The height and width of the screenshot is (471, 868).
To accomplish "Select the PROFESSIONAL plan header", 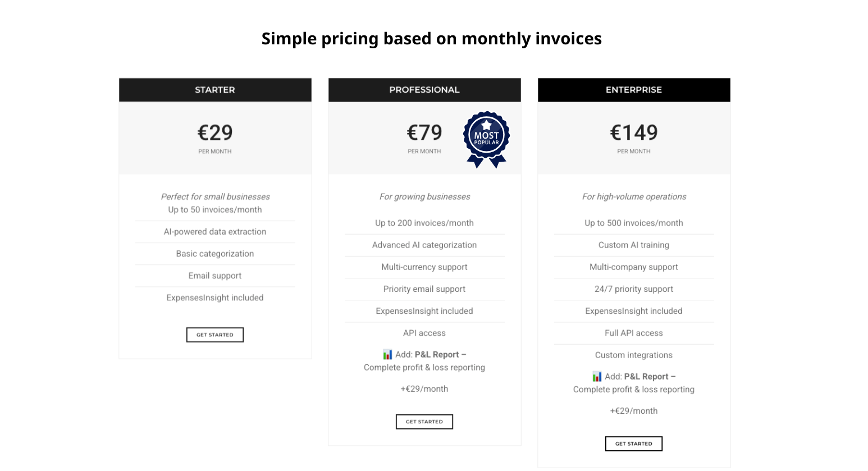I will [x=424, y=89].
